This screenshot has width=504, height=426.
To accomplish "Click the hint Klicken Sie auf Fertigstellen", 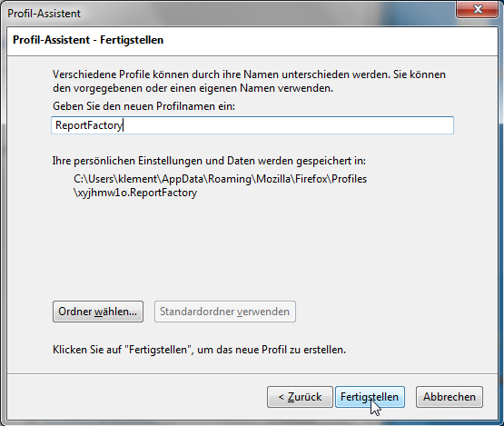I will pos(199,350).
